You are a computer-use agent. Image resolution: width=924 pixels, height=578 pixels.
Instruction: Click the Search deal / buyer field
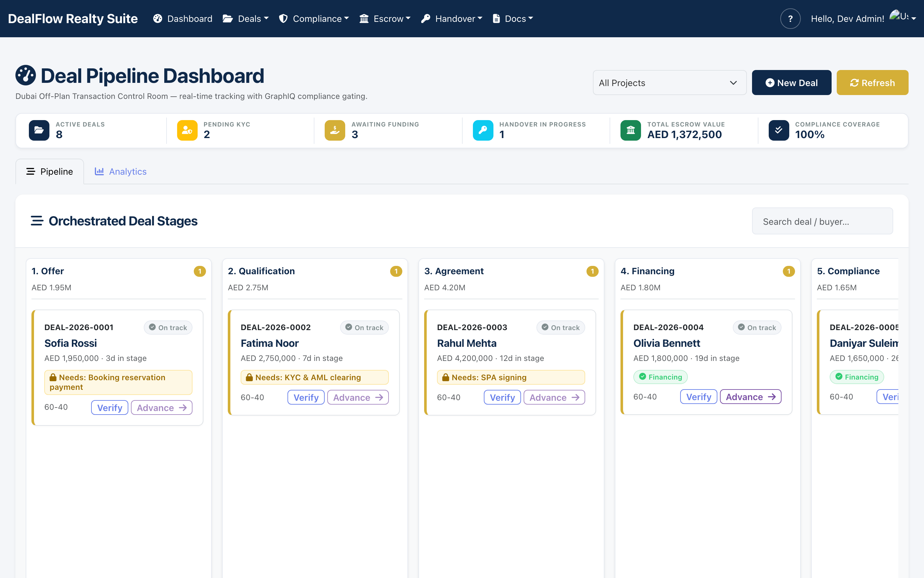click(822, 221)
